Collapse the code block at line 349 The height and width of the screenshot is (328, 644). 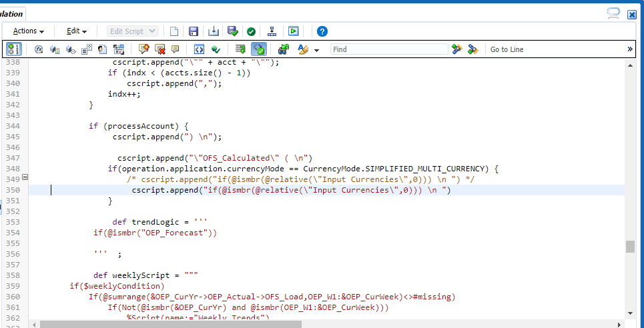[25, 177]
